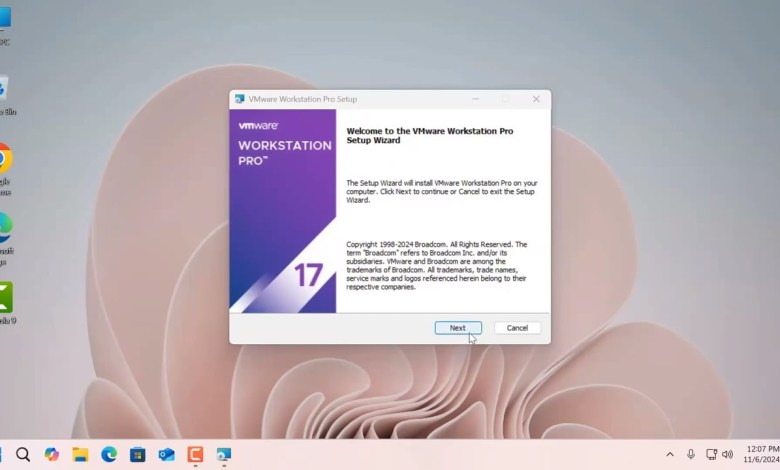
Task: Click the 'The Setup Wizard will install' paragraph
Action: coord(442,191)
